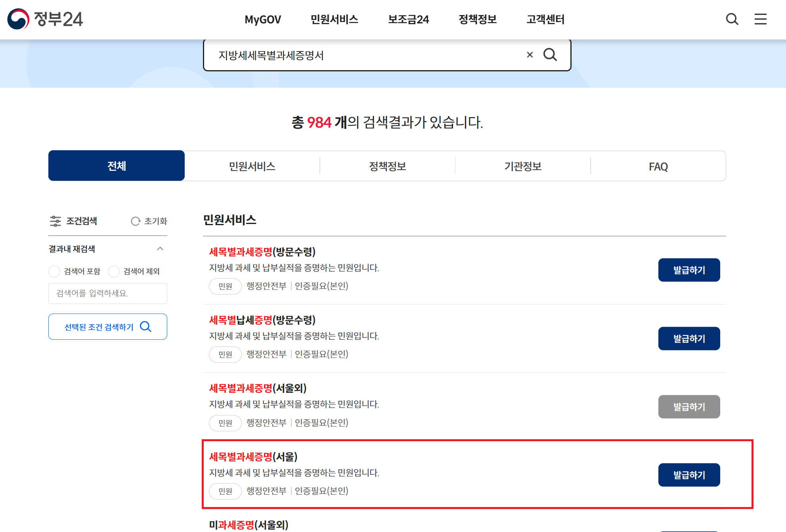Viewport: 786px width, 532px height.
Task: Open the 세목별과세증명(서울외) result link
Action: 258,388
